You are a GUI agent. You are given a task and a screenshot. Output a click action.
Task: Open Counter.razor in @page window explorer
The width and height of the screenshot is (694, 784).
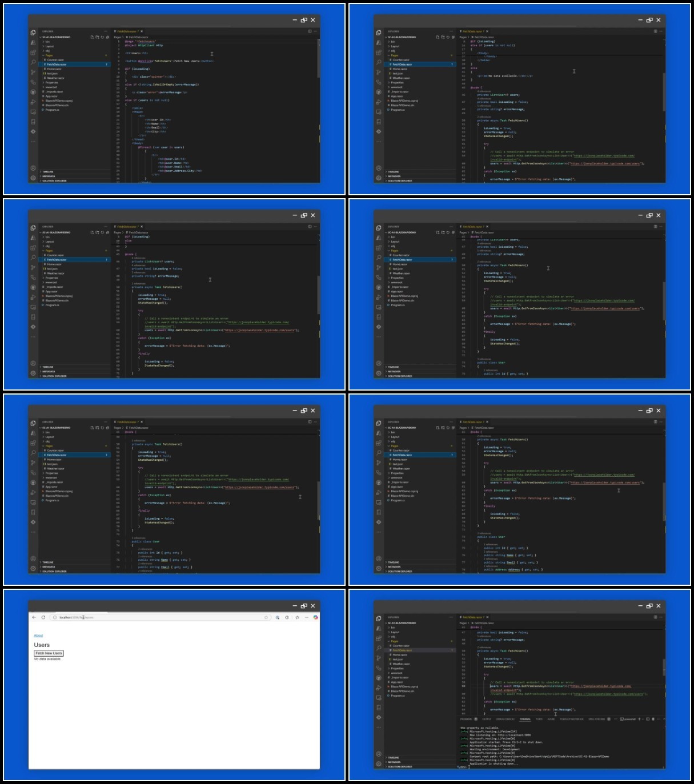(x=74, y=60)
